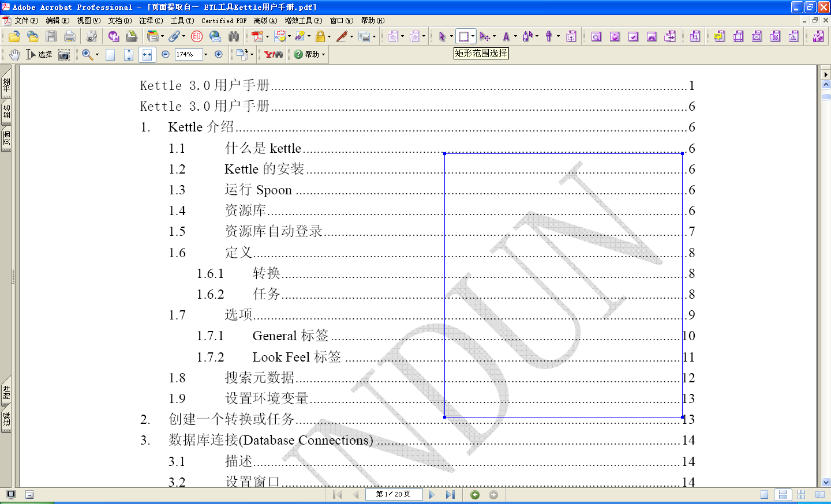Click the Fit Width icon
This screenshot has height=504, width=831.
tap(147, 54)
